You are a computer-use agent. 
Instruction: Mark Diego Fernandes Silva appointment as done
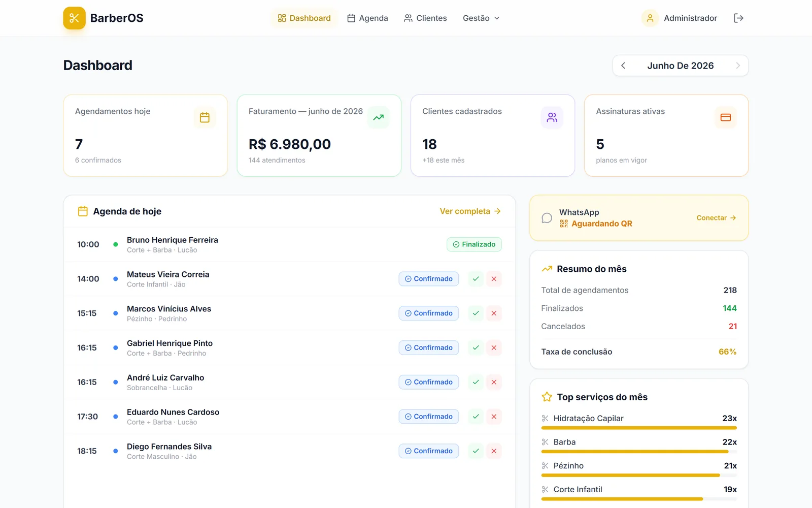(476, 451)
